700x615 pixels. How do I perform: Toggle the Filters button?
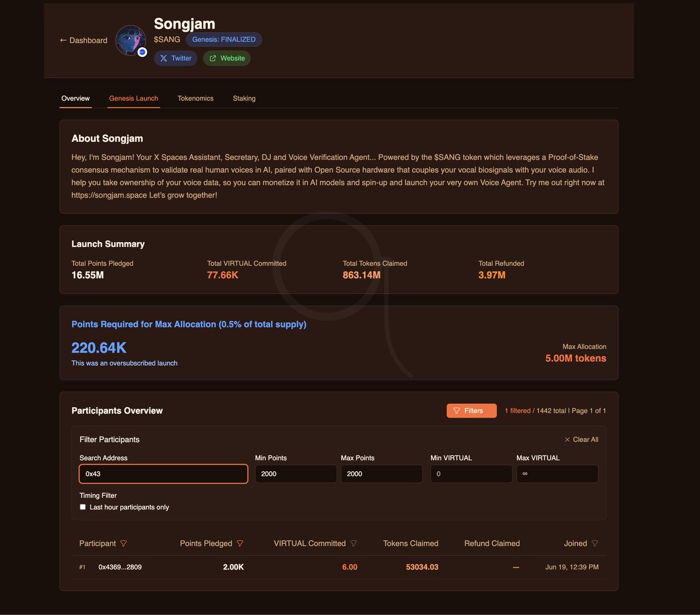click(x=471, y=411)
